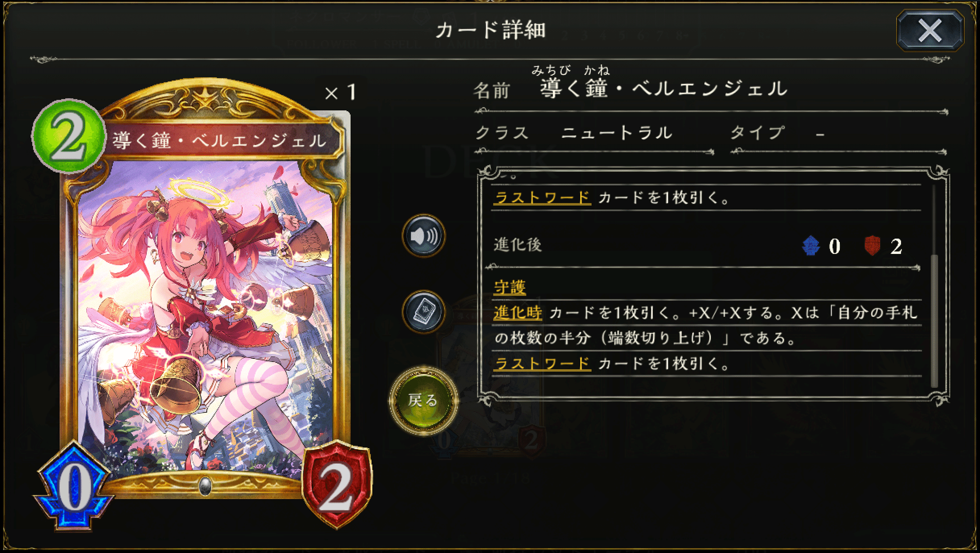
Task: Click the card artwork illustration
Action: (x=206, y=314)
